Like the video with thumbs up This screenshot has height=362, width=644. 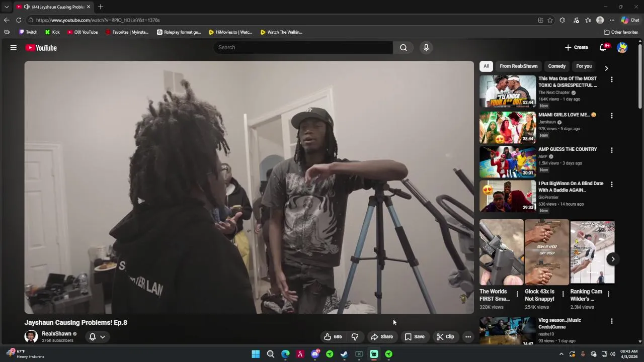(x=332, y=337)
